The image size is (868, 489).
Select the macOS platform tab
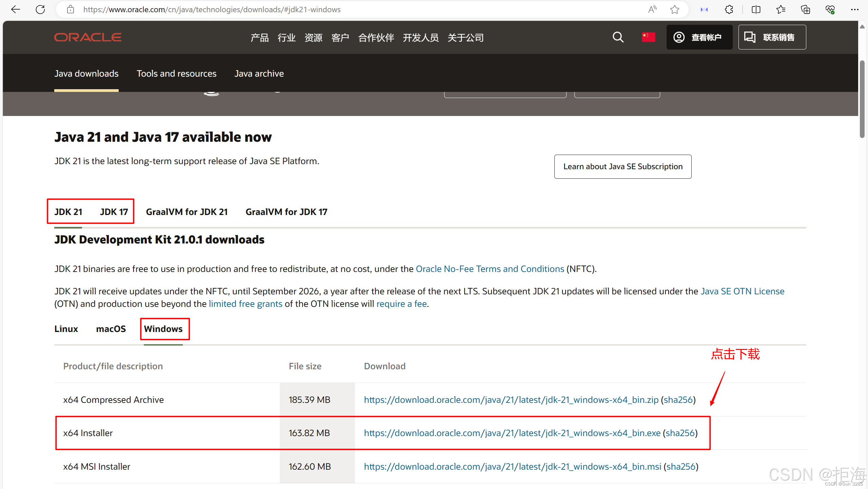(x=111, y=329)
